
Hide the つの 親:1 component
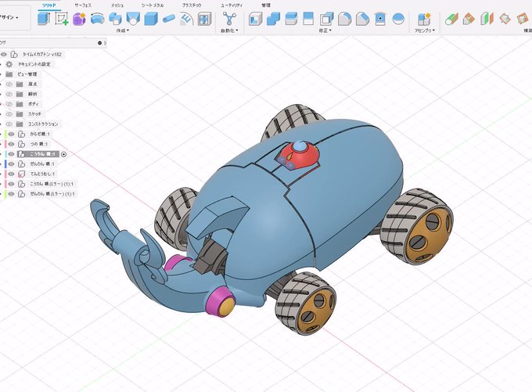[11, 144]
